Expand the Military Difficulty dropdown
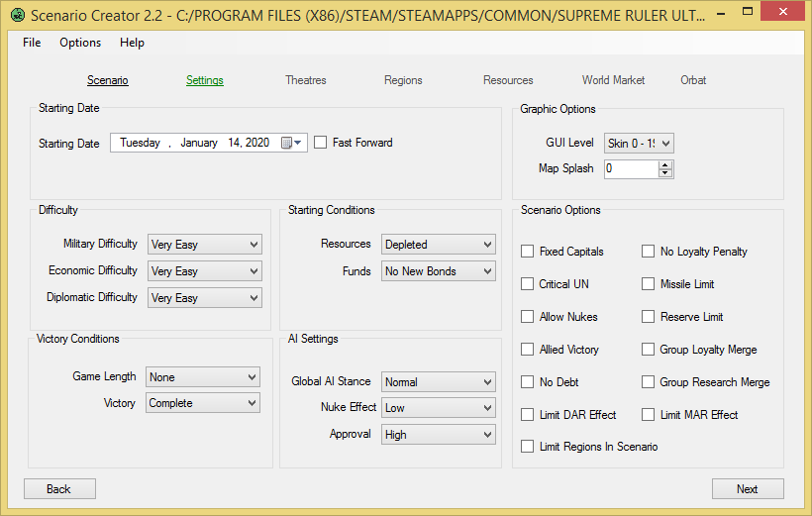Screen dimensions: 812x516 (205, 244)
